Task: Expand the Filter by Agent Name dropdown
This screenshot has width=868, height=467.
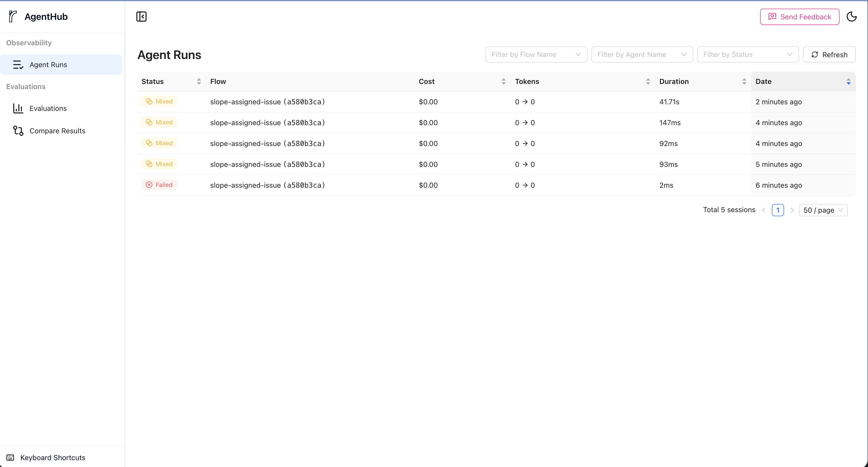Action: (642, 55)
